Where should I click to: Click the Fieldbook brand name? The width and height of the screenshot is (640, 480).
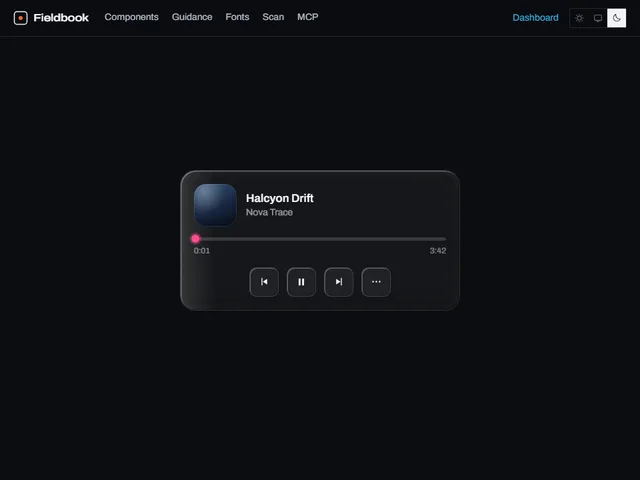(61, 18)
